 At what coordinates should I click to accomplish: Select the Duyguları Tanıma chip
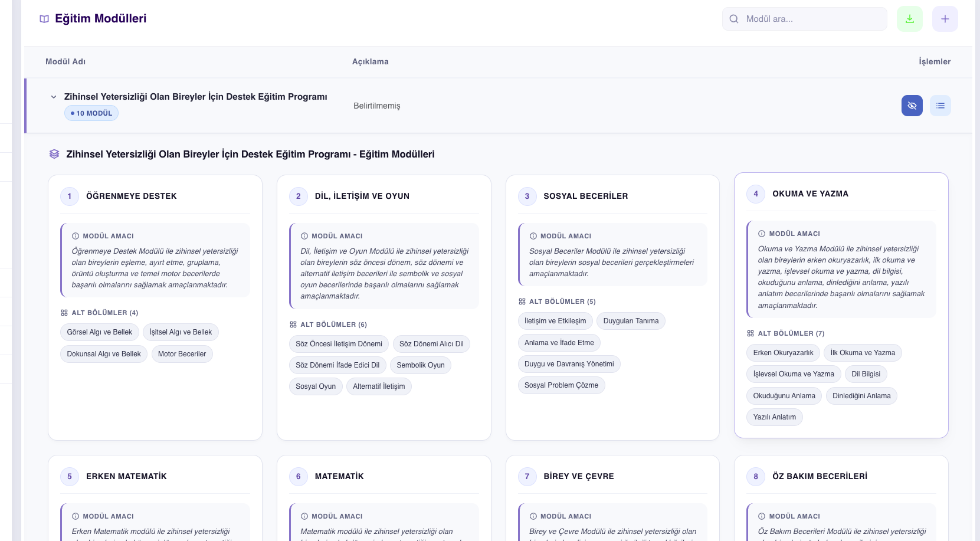tap(631, 321)
